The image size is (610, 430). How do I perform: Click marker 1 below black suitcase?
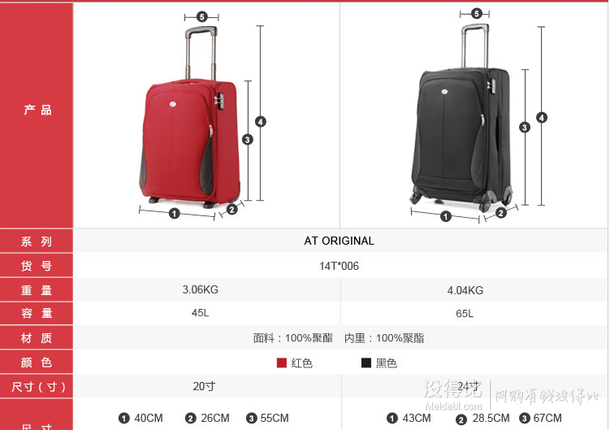click(446, 216)
